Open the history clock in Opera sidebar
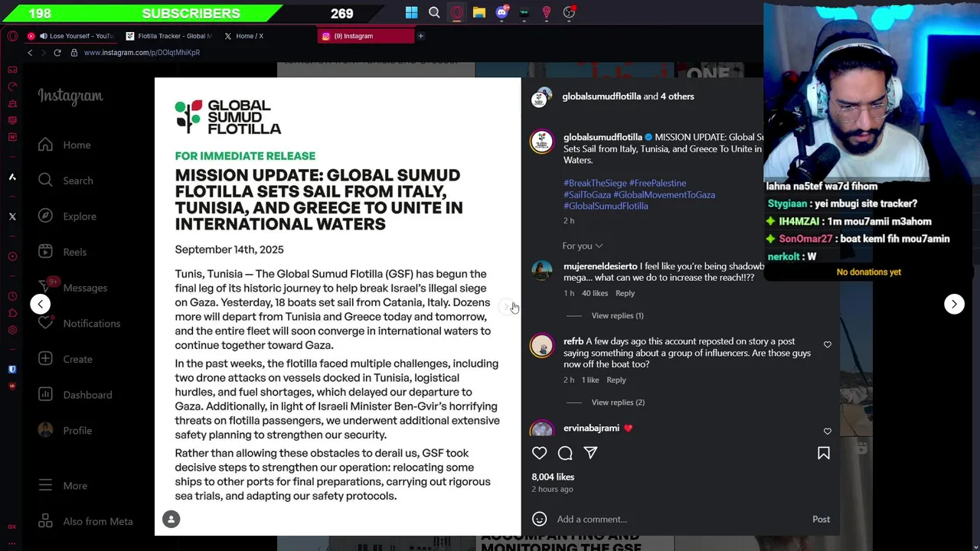This screenshot has height=551, width=980. [x=12, y=296]
